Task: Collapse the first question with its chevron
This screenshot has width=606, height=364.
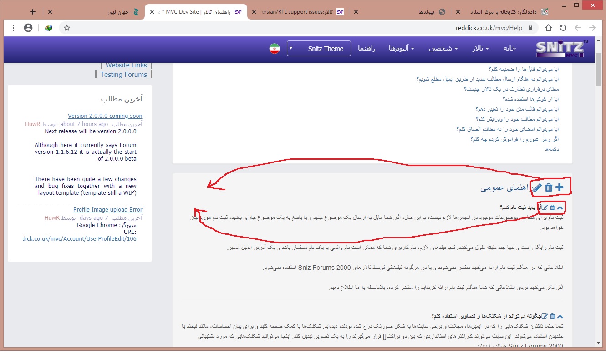Action: pyautogui.click(x=560, y=207)
